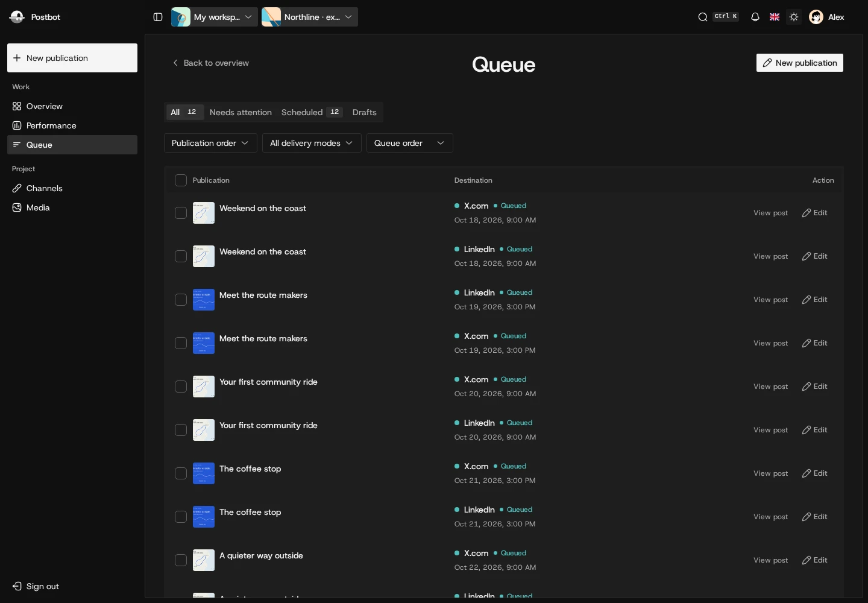Check the X.com Your first community ride row
The image size is (868, 603).
181,387
